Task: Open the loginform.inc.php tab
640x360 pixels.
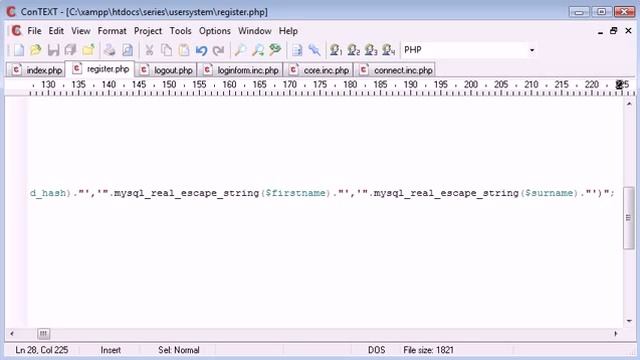Action: (x=240, y=70)
